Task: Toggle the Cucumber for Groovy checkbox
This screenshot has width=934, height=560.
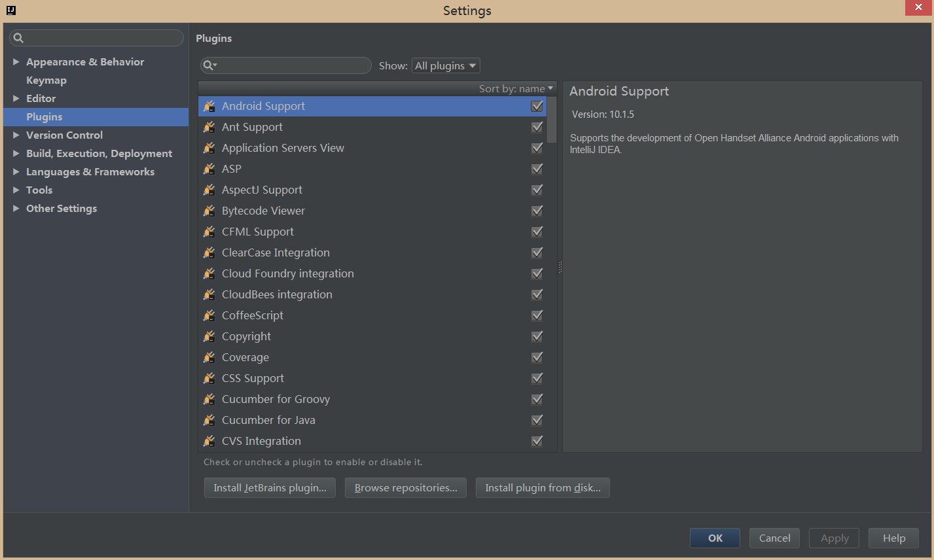Action: [537, 399]
